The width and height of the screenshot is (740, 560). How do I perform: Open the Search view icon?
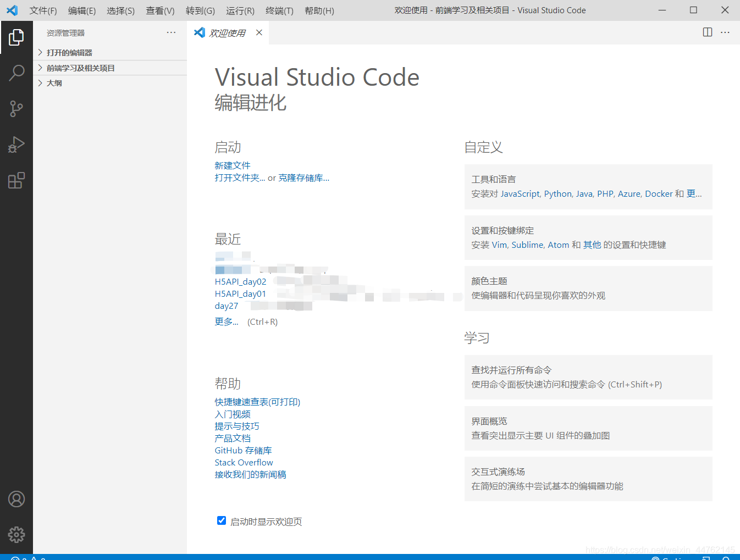[16, 73]
